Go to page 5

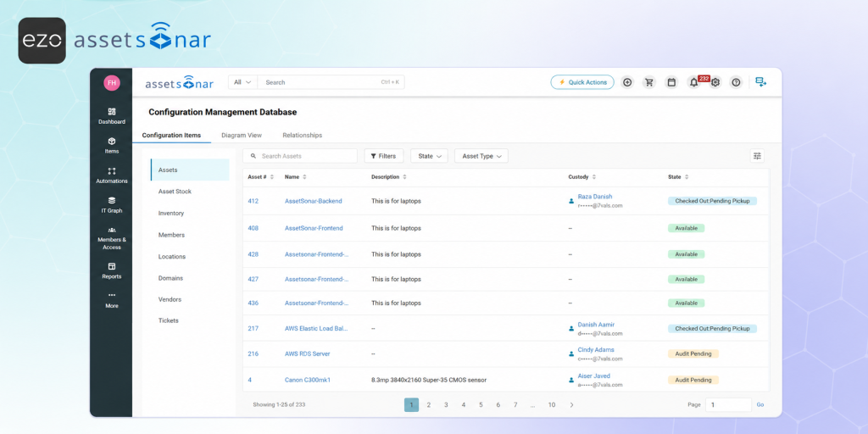[x=481, y=404]
